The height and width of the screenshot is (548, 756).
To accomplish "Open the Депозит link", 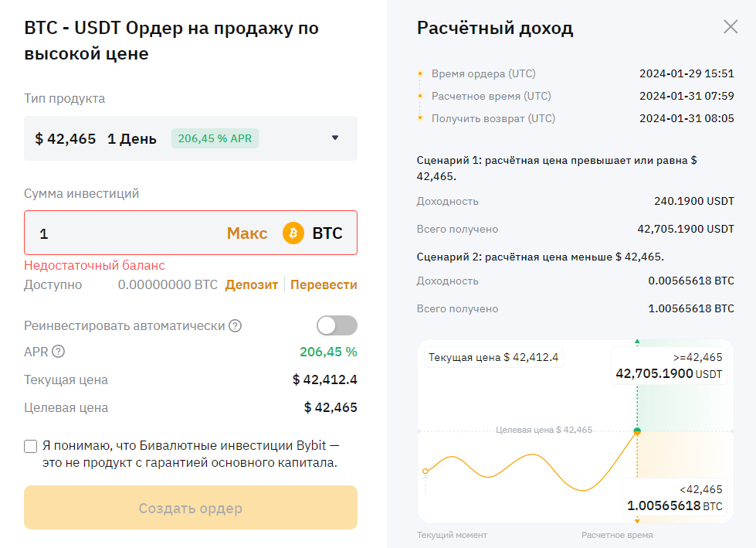I will (251, 284).
